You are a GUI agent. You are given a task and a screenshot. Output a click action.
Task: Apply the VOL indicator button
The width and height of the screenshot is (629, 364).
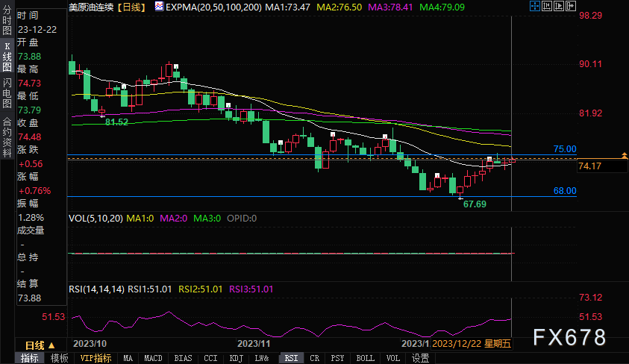(392, 358)
